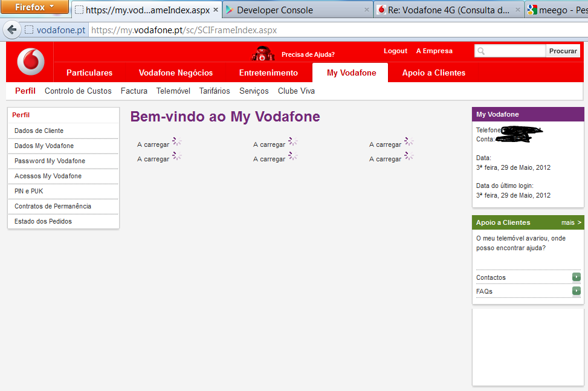Expand 'mais' in Apoio a Clientes
The height and width of the screenshot is (391, 588).
tap(570, 222)
